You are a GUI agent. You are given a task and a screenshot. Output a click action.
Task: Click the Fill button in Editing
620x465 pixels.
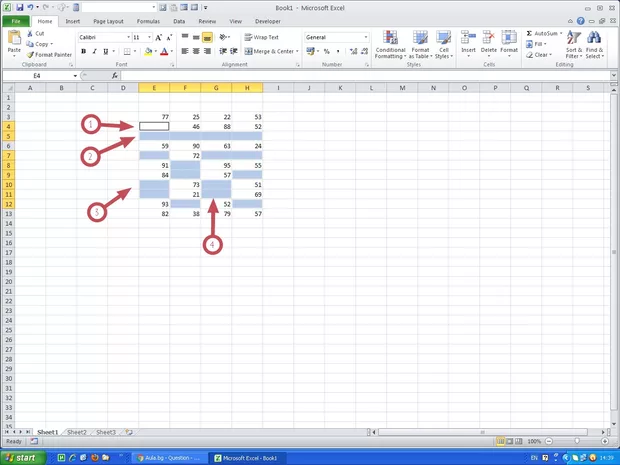(x=537, y=44)
